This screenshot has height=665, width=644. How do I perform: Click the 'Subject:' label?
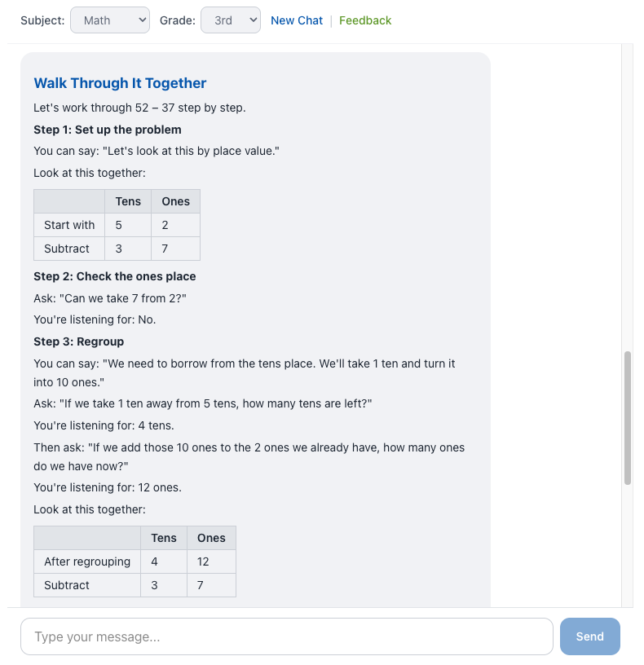pyautogui.click(x=42, y=20)
